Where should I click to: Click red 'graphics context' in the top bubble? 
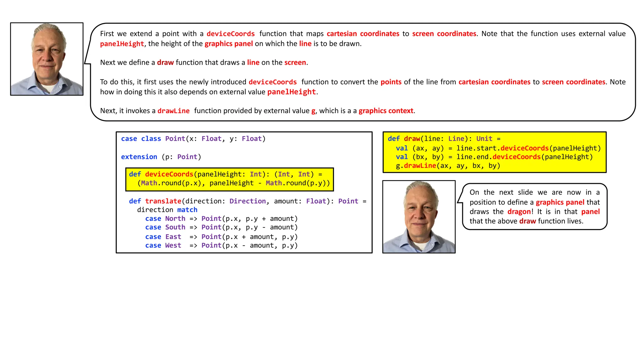coord(386,111)
